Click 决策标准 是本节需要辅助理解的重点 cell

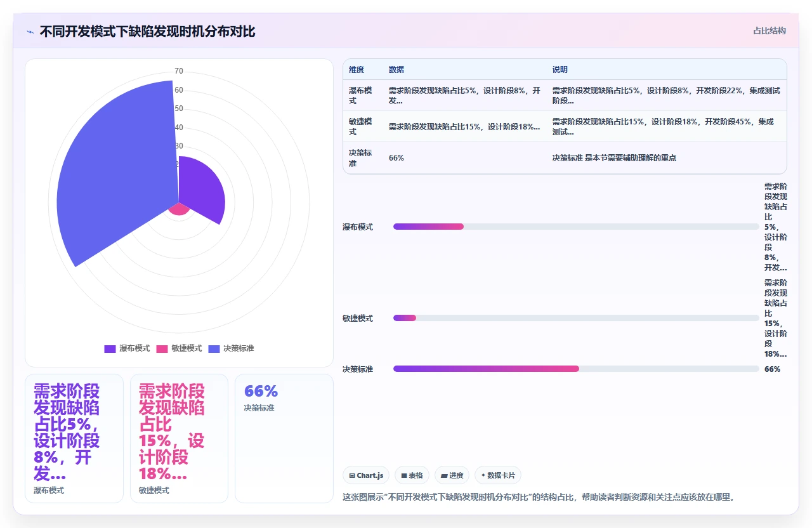[x=614, y=158]
